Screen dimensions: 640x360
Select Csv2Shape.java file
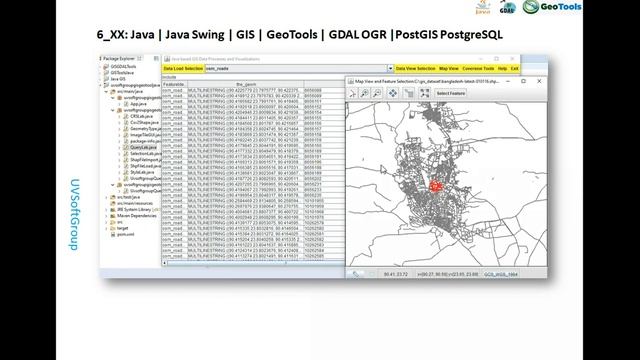click(x=144, y=122)
